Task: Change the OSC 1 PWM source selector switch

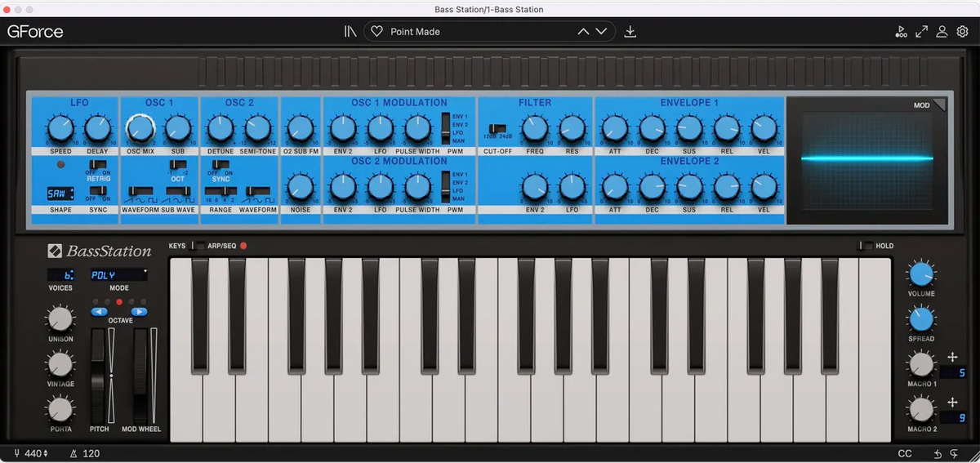Action: (x=446, y=129)
